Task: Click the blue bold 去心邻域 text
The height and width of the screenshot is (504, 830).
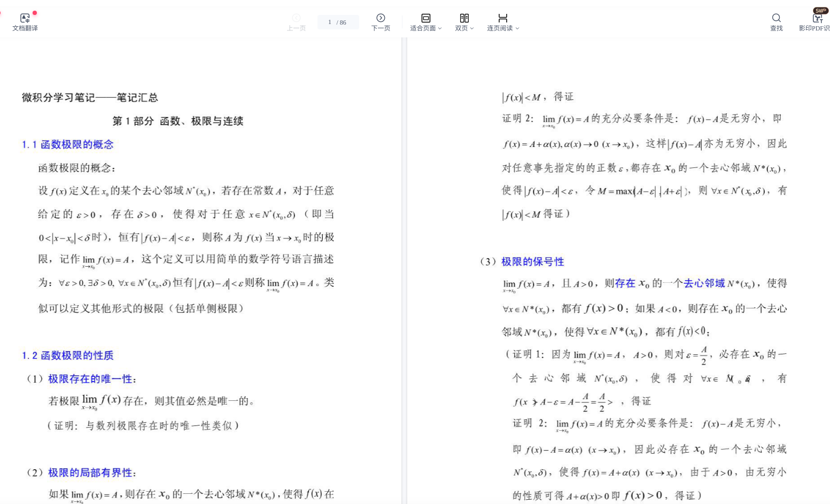Action: pyautogui.click(x=704, y=283)
